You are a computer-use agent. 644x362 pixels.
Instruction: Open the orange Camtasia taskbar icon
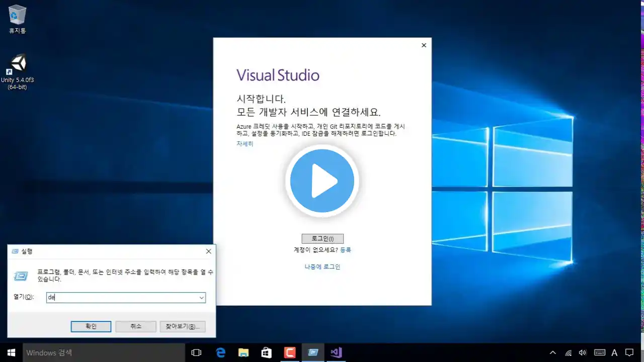(x=290, y=352)
